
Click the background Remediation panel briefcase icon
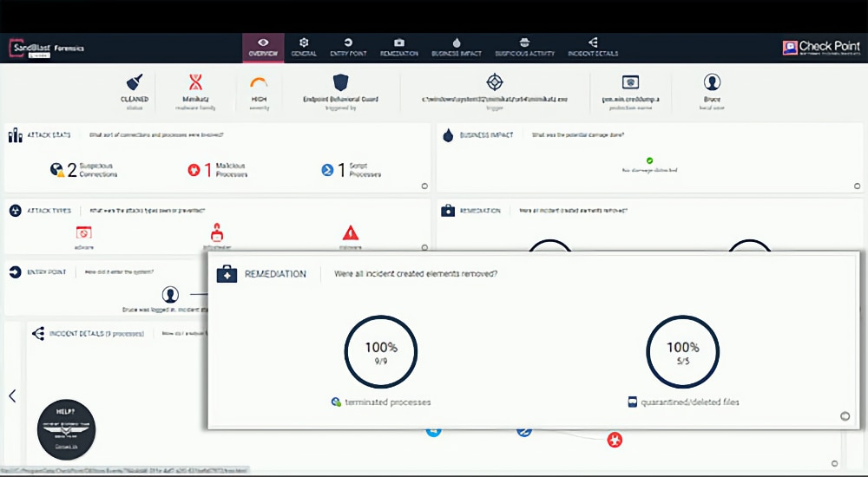point(448,211)
